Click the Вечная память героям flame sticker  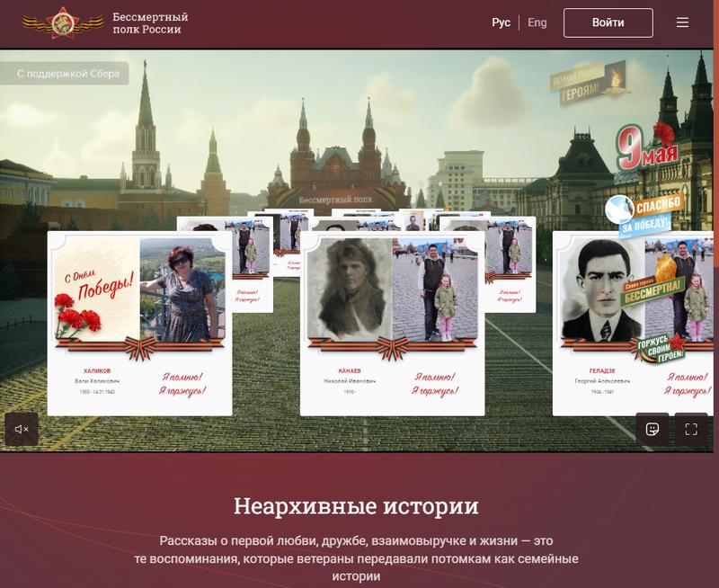click(589, 84)
